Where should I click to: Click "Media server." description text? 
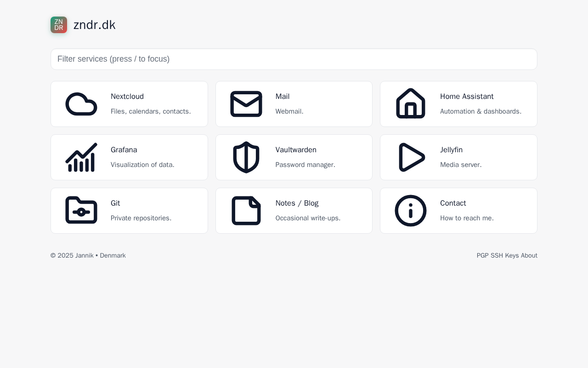tap(461, 165)
